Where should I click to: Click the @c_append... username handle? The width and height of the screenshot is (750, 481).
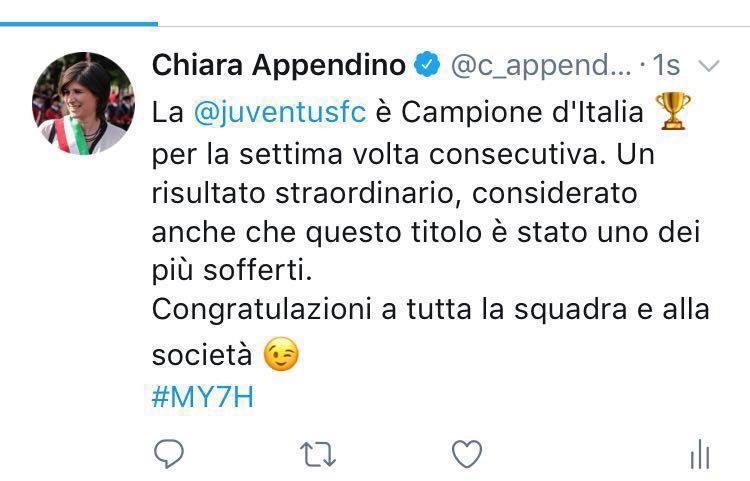537,66
